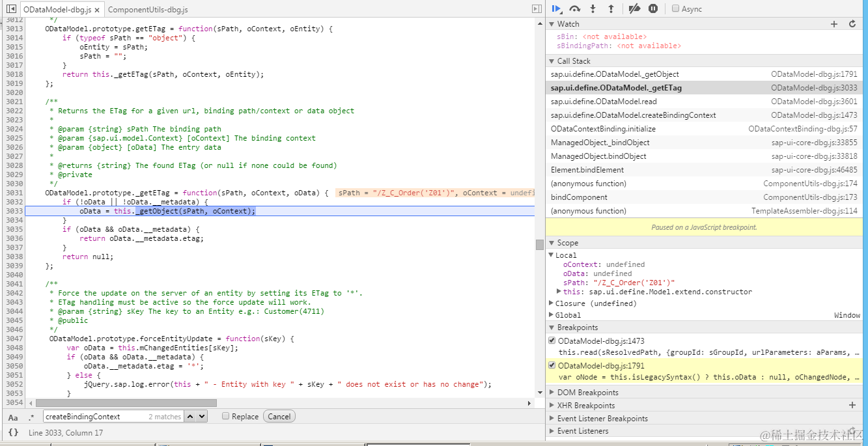Resume script execution
The height and width of the screenshot is (446, 868).
pos(557,8)
